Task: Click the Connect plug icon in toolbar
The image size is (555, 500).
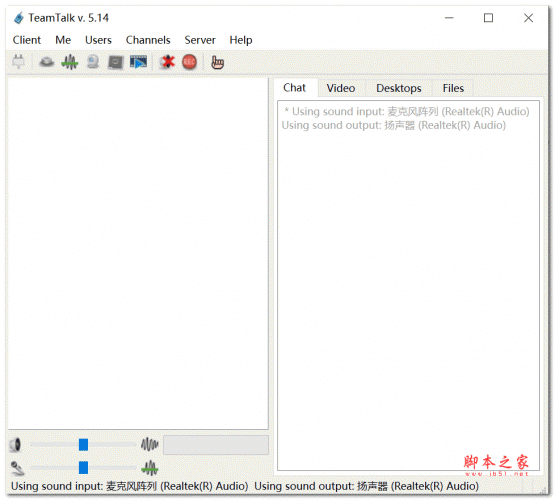Action: coord(18,62)
